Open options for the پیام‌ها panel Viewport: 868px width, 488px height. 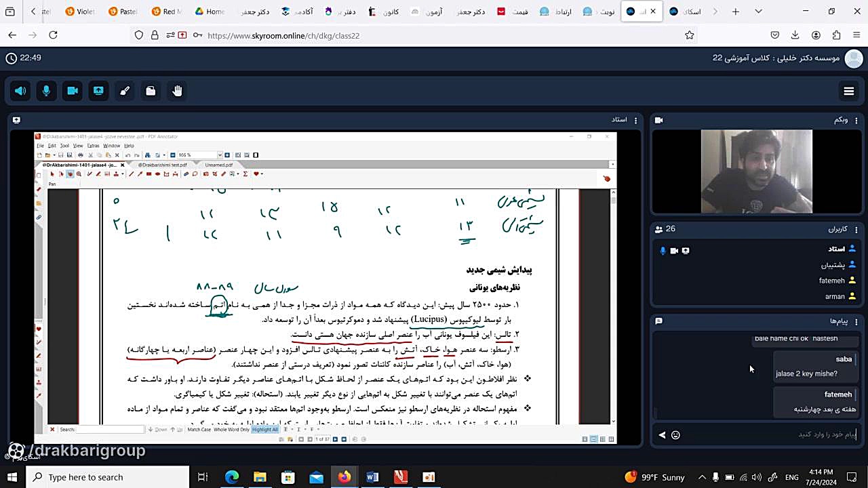pos(856,321)
